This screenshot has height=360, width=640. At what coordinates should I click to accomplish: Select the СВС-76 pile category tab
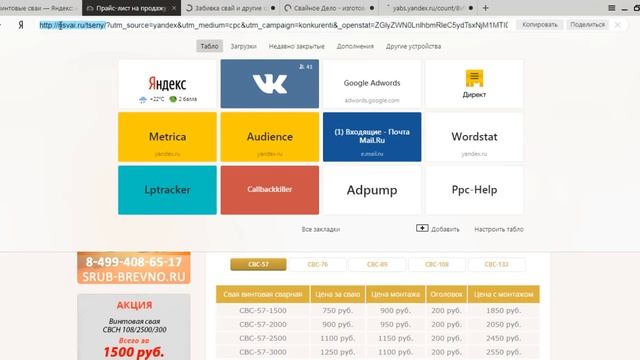(318, 264)
